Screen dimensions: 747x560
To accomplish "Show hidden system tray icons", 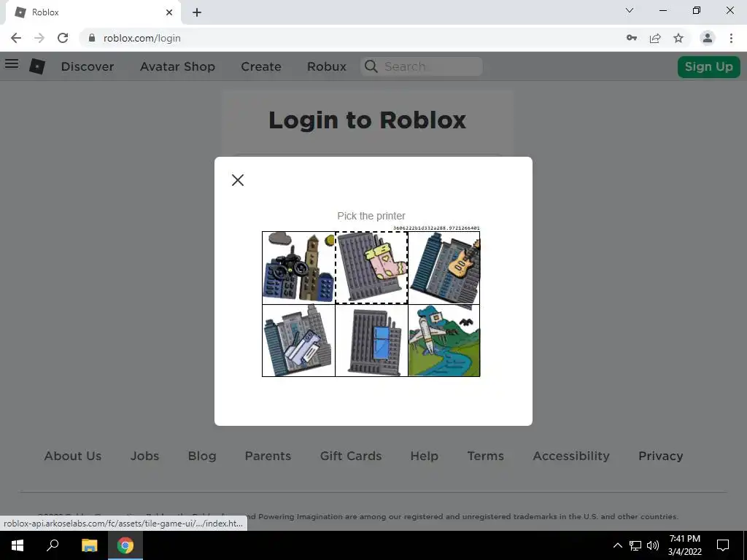I will point(617,545).
